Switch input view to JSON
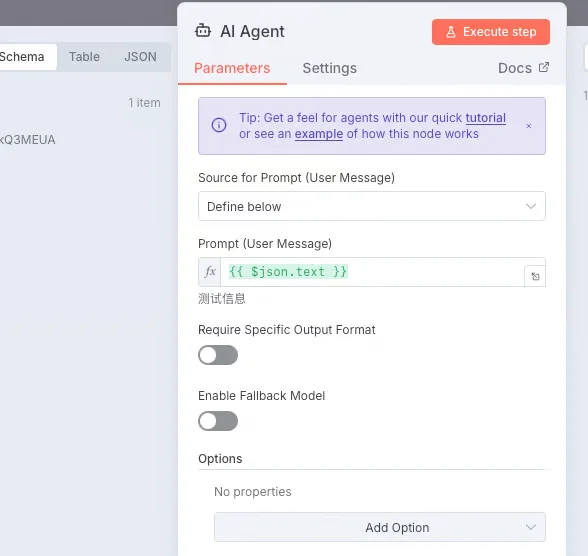This screenshot has height=556, width=588. [x=140, y=57]
